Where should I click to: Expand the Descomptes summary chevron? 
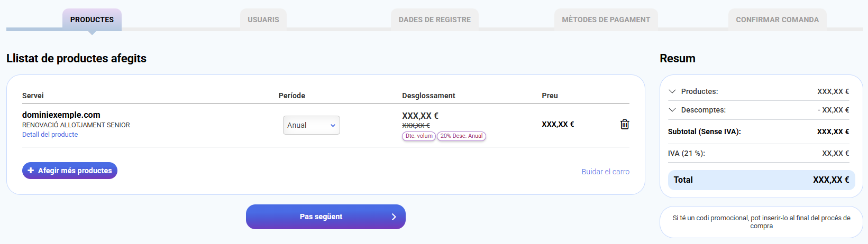pos(672,110)
